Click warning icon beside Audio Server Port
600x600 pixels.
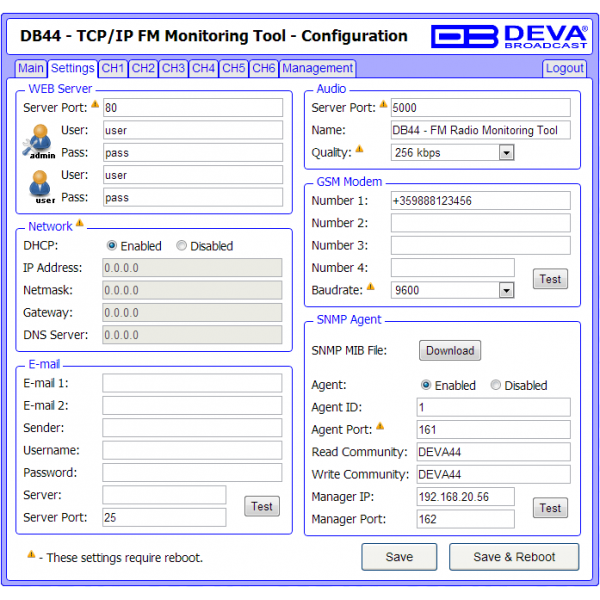383,104
